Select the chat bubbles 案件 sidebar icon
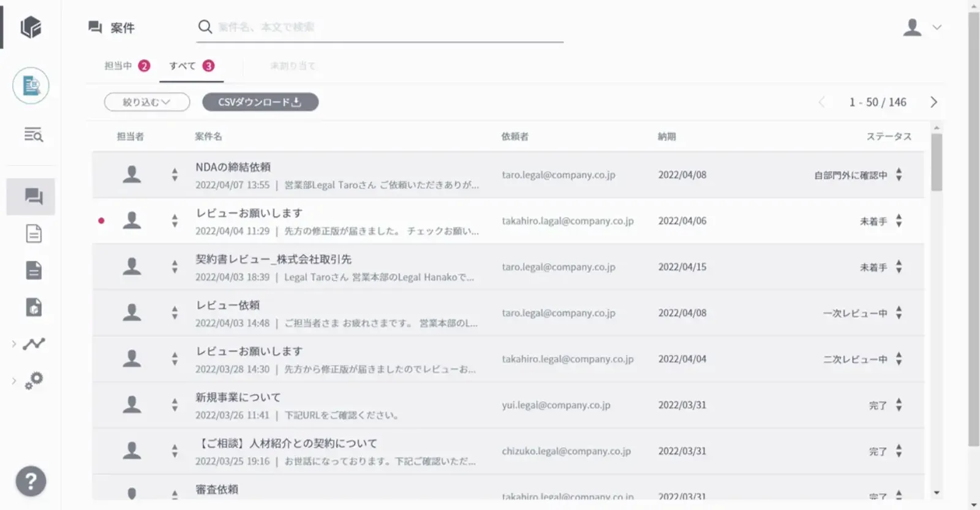Viewport: 980px width, 510px height. click(x=33, y=197)
